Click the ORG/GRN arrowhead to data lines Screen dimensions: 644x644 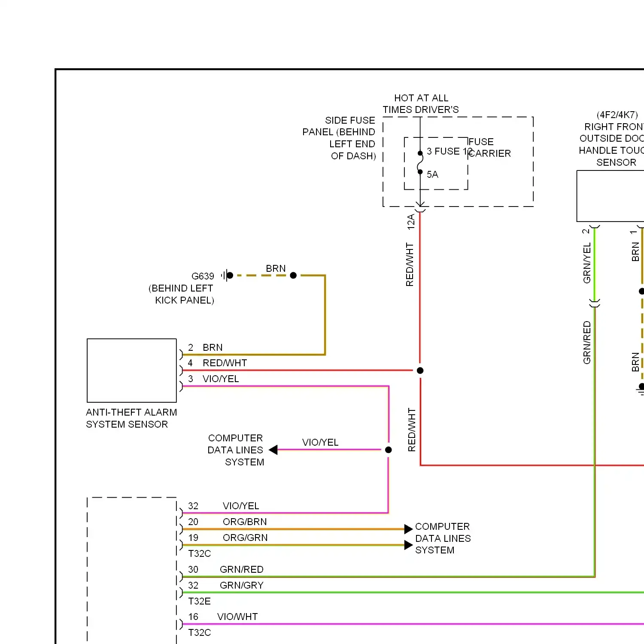(x=409, y=545)
